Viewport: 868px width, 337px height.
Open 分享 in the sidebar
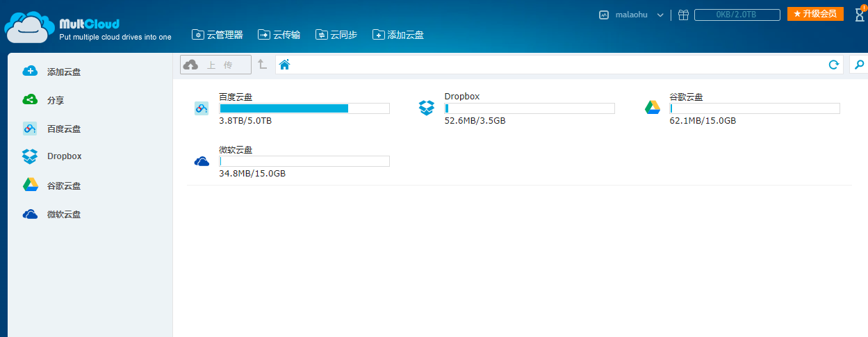click(x=56, y=100)
